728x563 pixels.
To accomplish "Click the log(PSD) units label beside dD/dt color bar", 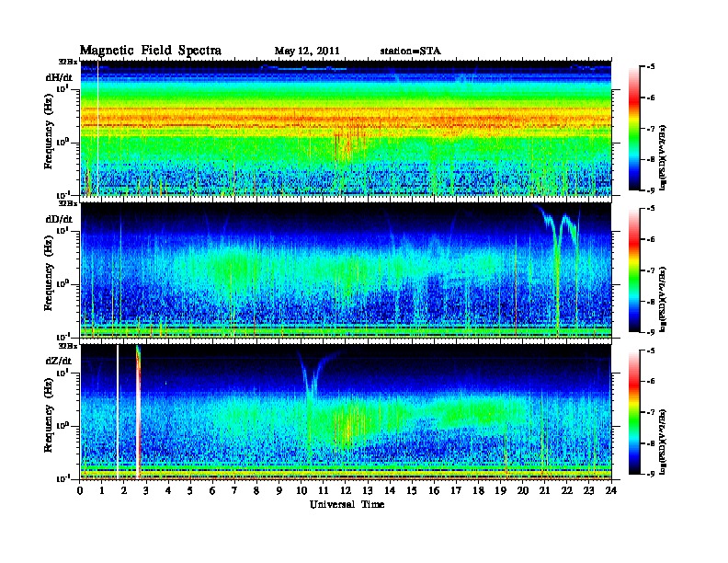I will [663, 300].
